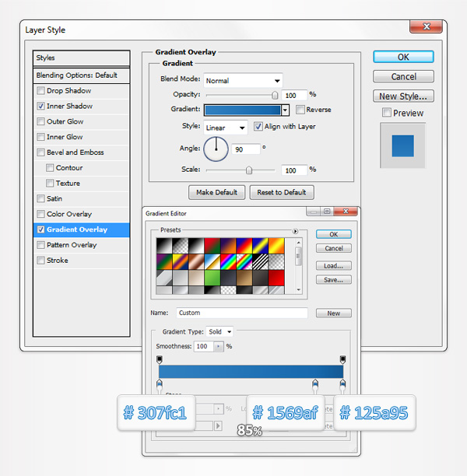The width and height of the screenshot is (467, 476).
Task: Toggle Align with Layer checkbox
Action: pyautogui.click(x=258, y=126)
